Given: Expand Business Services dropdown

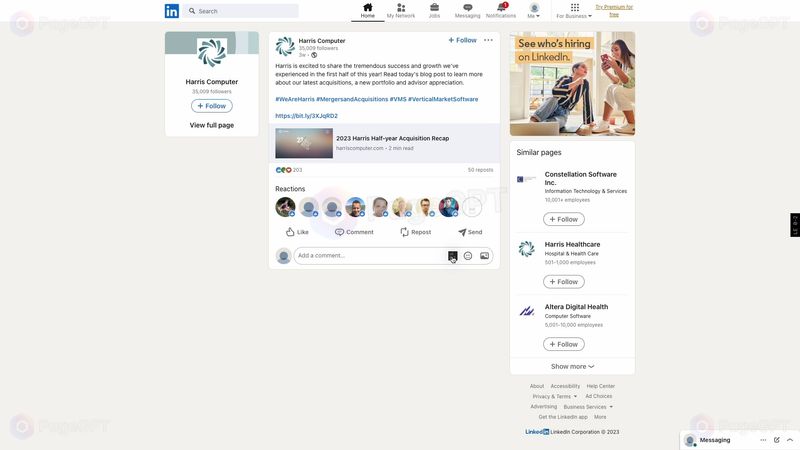Looking at the screenshot, I should 588,407.
